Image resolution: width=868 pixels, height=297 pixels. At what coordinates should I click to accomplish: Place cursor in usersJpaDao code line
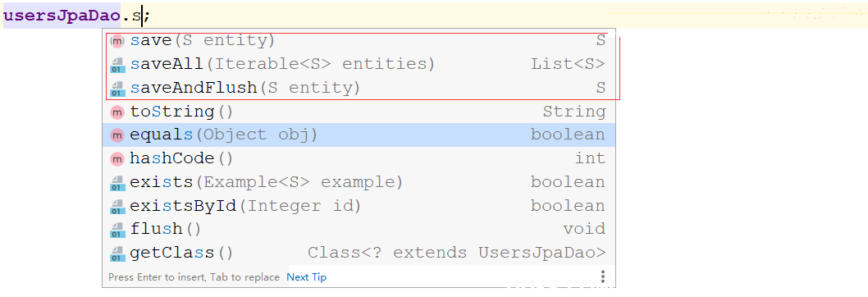[x=434, y=16]
